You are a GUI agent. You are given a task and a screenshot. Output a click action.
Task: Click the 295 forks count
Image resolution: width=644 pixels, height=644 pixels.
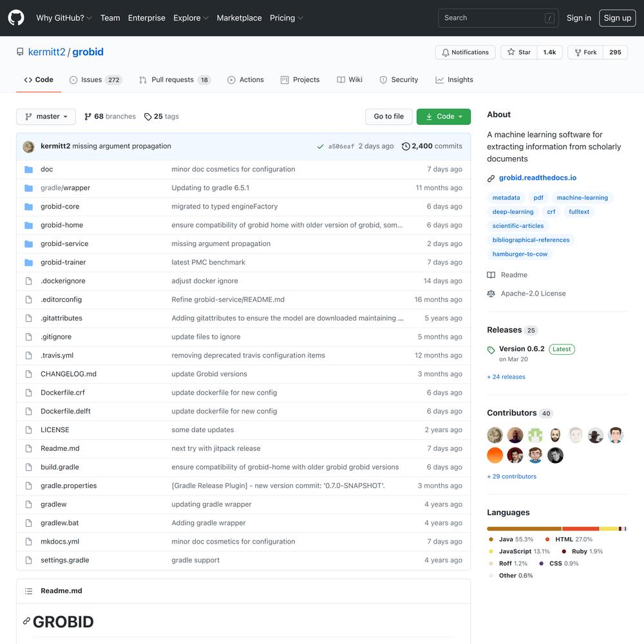615,52
